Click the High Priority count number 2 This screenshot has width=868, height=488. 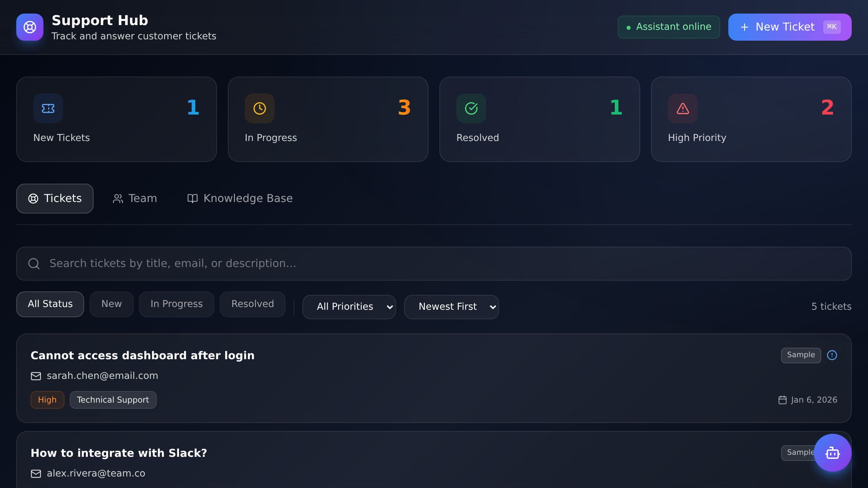[x=827, y=107]
